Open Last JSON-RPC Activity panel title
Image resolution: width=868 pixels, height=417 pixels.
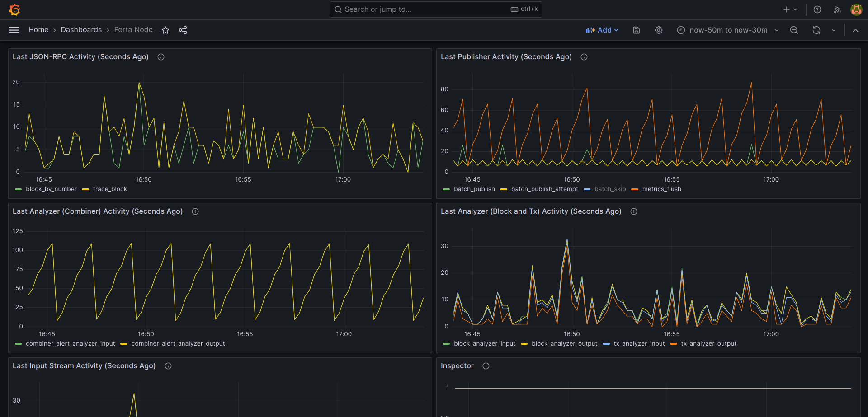[80, 57]
